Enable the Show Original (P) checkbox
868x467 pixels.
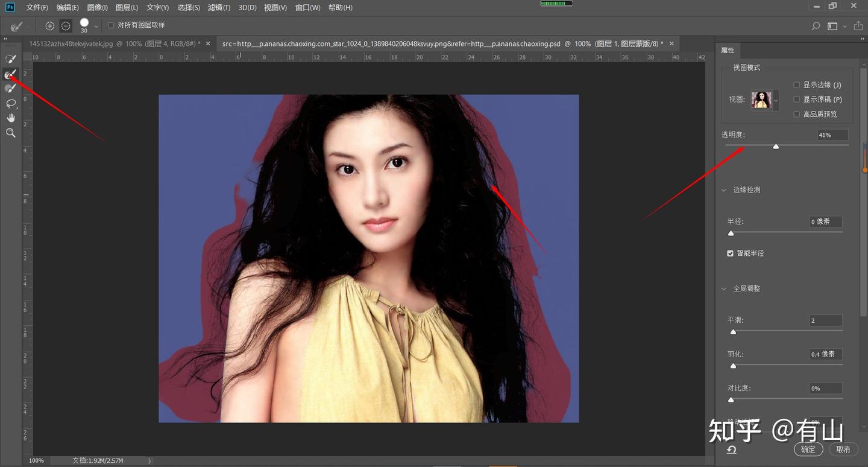797,100
